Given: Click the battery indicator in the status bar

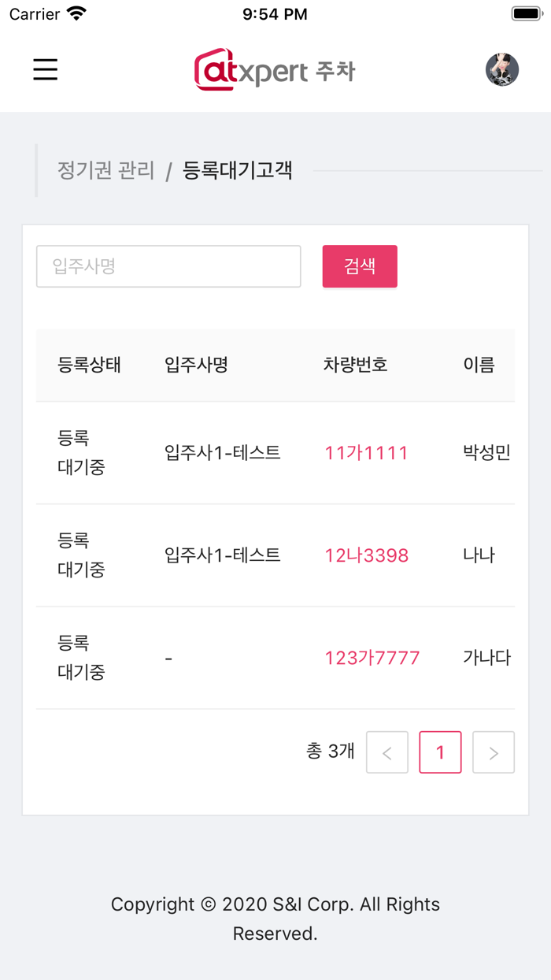Looking at the screenshot, I should point(525,12).
